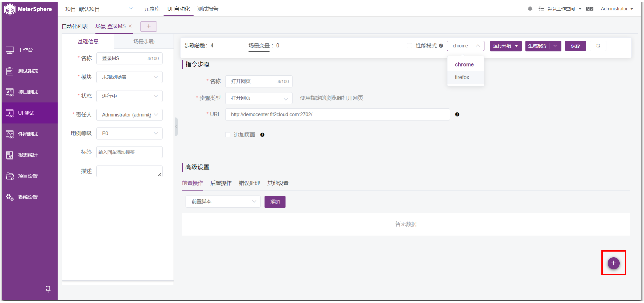This screenshot has width=644, height=303.
Task: Switch language with the translation icon
Action: coord(590,9)
